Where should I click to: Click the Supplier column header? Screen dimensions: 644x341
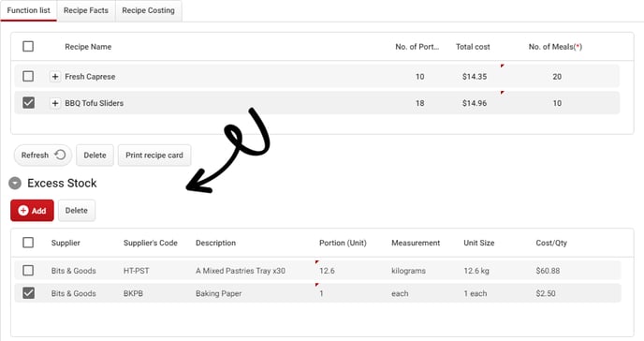tap(66, 243)
